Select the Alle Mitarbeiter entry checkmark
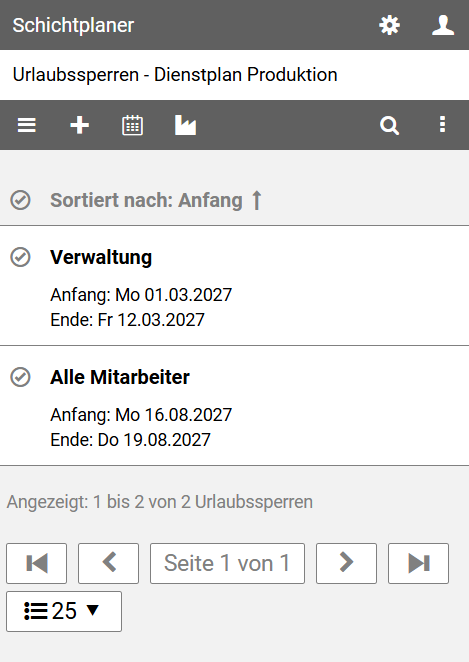Screen dimensions: 469x662 (20, 377)
